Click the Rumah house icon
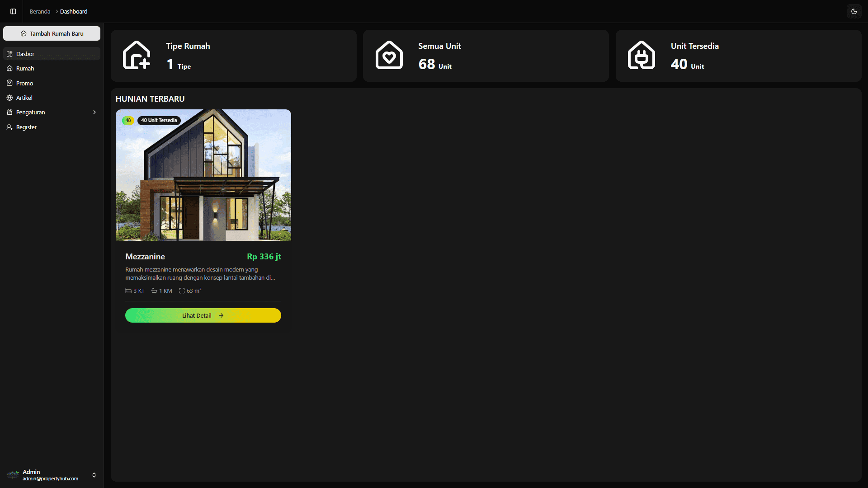The height and width of the screenshot is (488, 868). click(9, 68)
